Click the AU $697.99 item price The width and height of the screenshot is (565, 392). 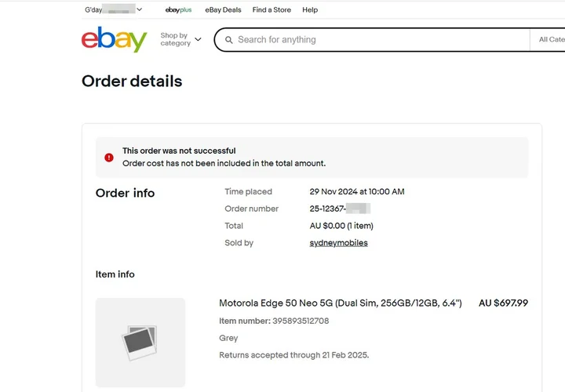click(503, 303)
